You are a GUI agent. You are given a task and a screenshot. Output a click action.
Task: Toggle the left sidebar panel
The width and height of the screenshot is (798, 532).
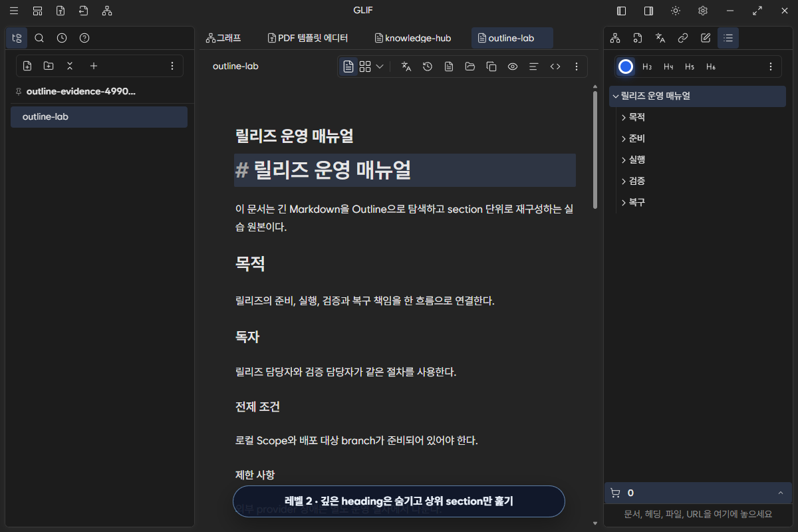point(622,11)
